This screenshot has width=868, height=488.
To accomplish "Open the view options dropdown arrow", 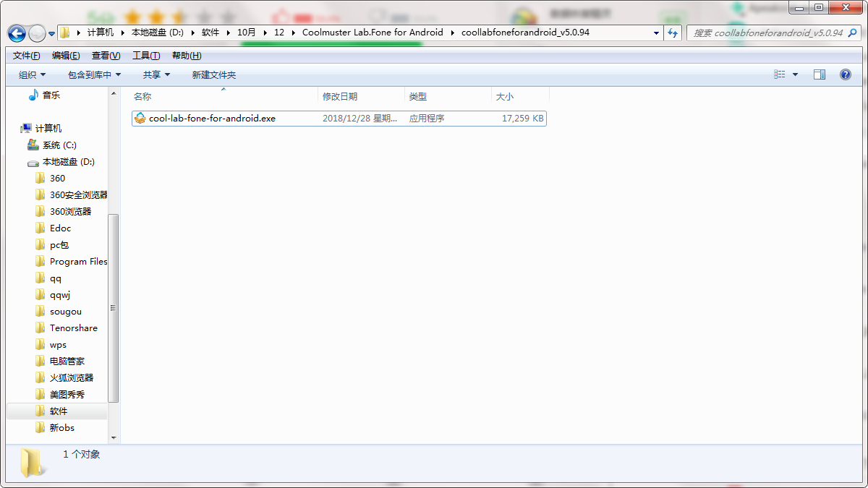I will (x=795, y=74).
